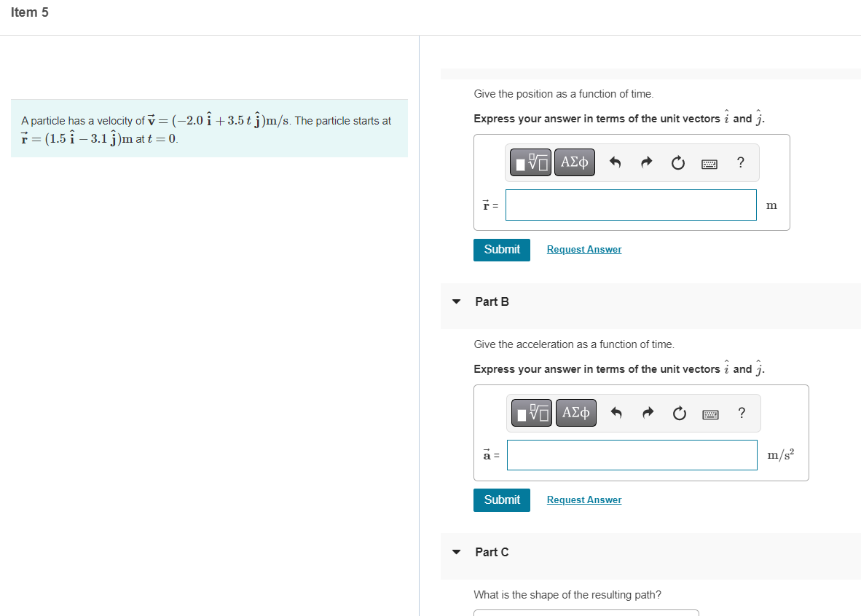Open equation editor help in Part A
The height and width of the screenshot is (616, 861).
click(740, 162)
